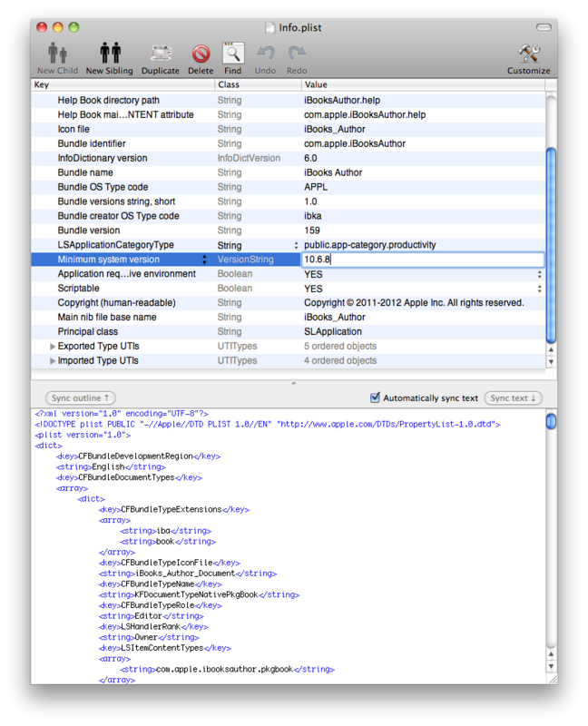The image size is (588, 726).
Task: Select the Help Book mai...NTENT attribute row
Action: coord(288,115)
